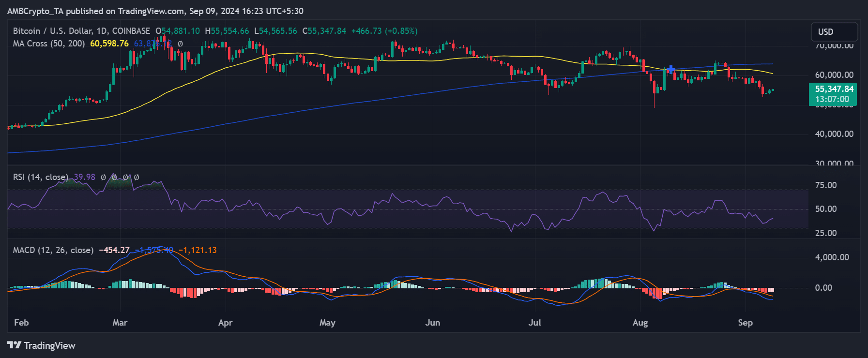
Task: Click the daily change +466.73 (+0.85%)
Action: pos(384,31)
